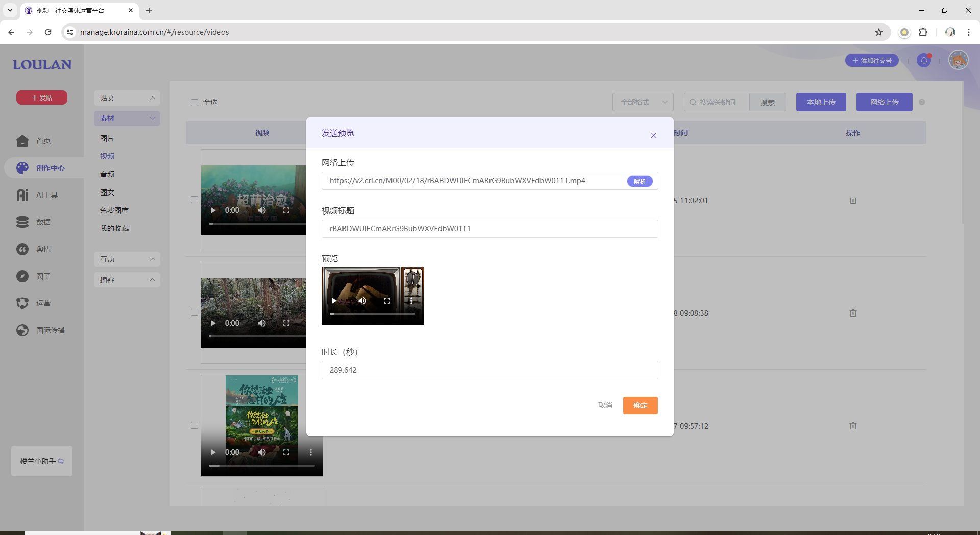
Task: Click the 搜索 search button
Action: [767, 102]
